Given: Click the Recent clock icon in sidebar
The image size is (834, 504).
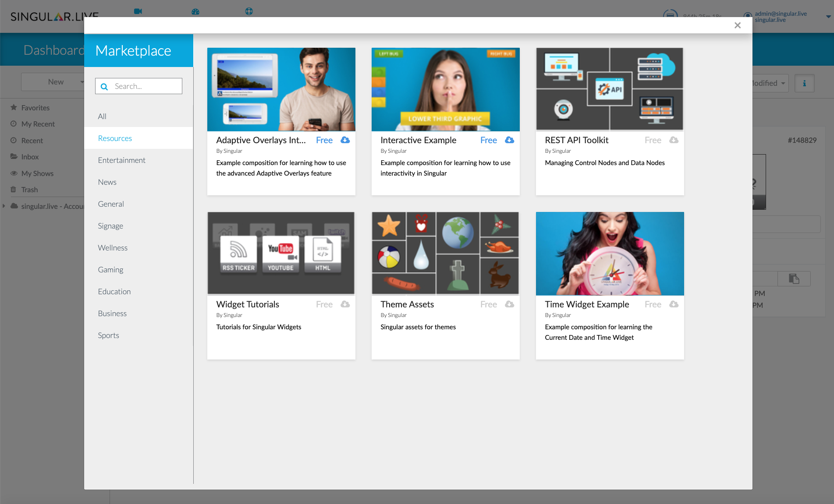Looking at the screenshot, I should point(14,140).
